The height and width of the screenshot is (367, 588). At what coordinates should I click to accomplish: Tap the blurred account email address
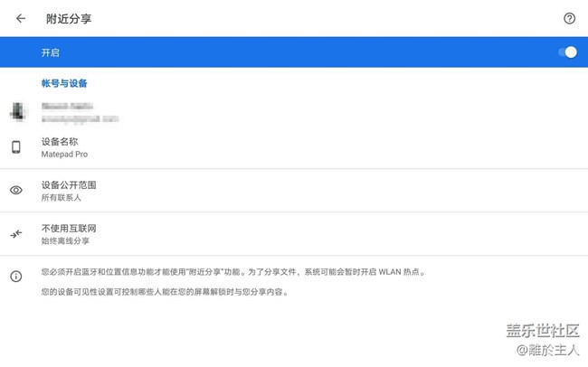(81, 118)
